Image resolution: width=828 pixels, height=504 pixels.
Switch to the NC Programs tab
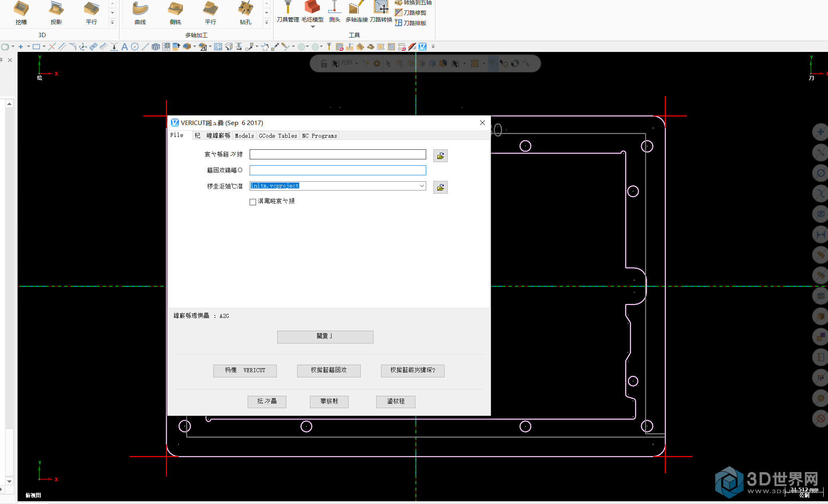click(320, 136)
